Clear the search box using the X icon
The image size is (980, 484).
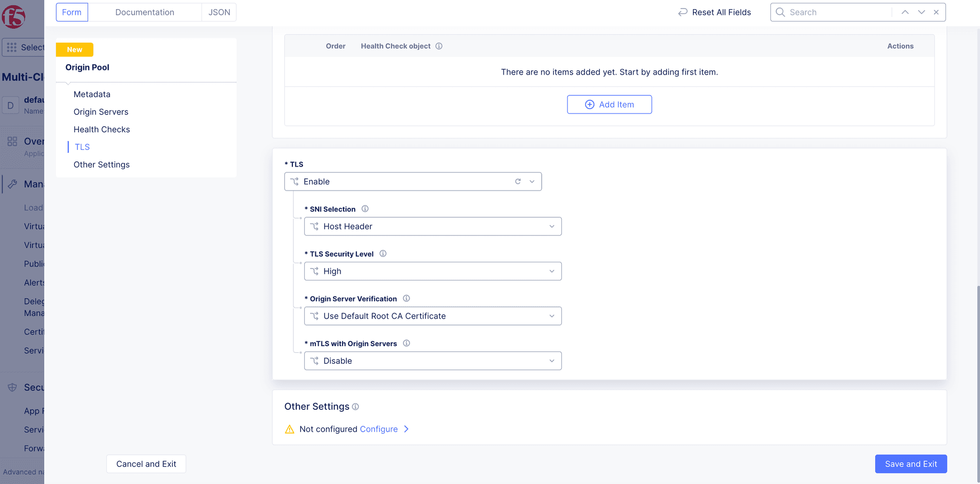(936, 12)
